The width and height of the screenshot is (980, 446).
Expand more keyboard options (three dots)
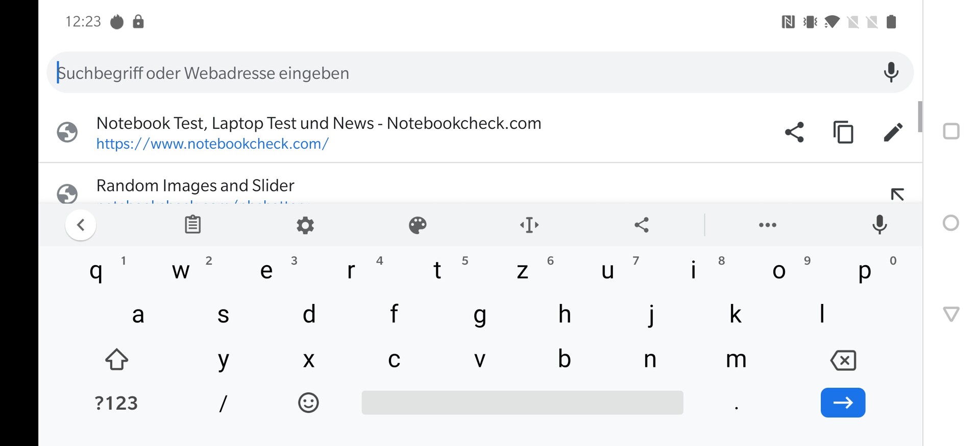click(x=767, y=225)
